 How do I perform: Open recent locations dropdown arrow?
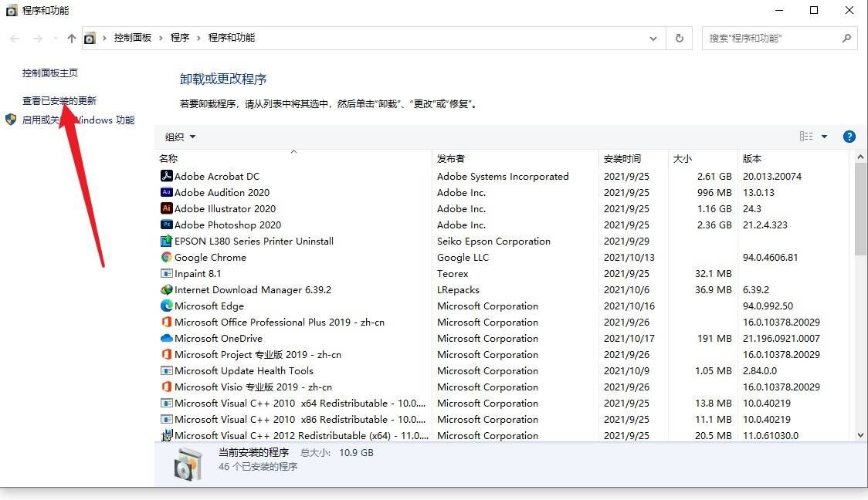point(56,38)
